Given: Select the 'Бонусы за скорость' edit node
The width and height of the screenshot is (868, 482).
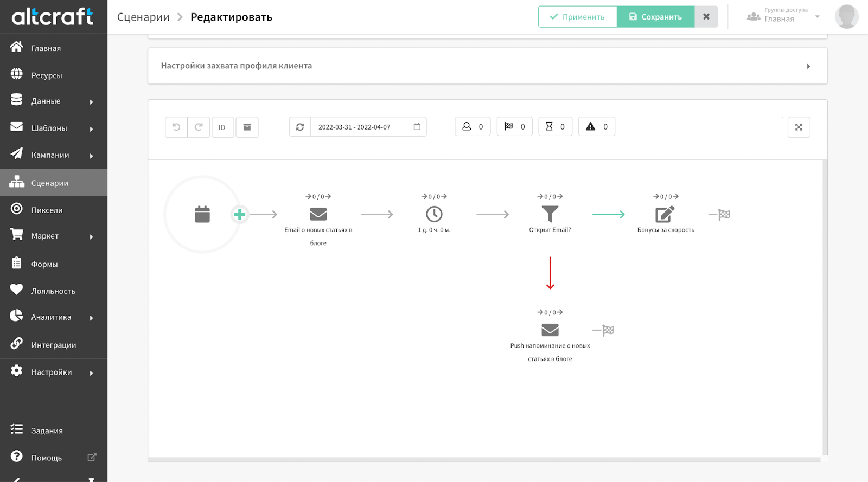Looking at the screenshot, I should [x=665, y=214].
